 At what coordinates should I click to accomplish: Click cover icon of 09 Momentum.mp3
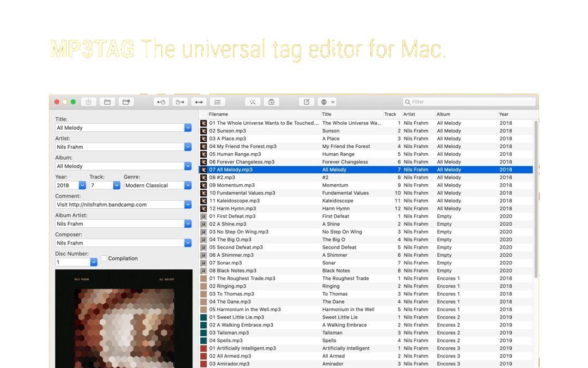tap(204, 185)
